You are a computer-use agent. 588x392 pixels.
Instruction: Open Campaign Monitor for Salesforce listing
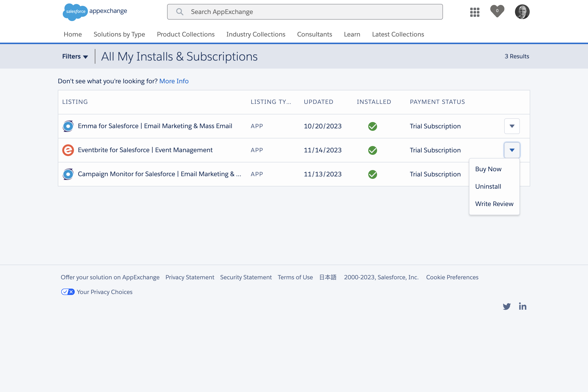159,174
